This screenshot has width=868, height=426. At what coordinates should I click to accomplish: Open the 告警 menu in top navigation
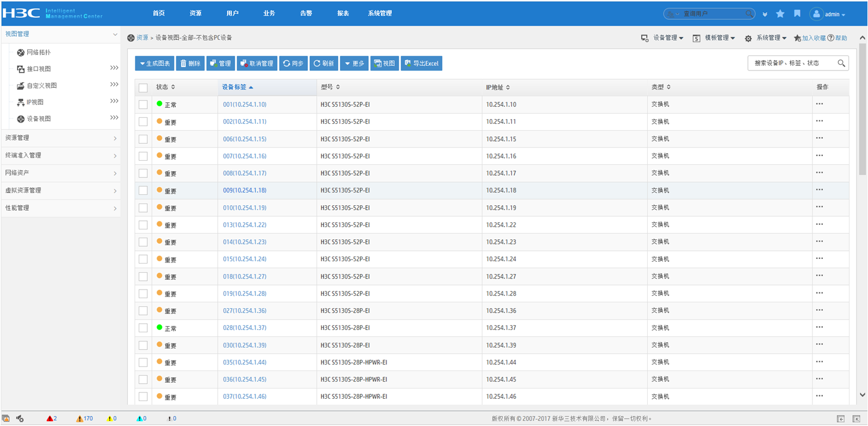pos(306,13)
